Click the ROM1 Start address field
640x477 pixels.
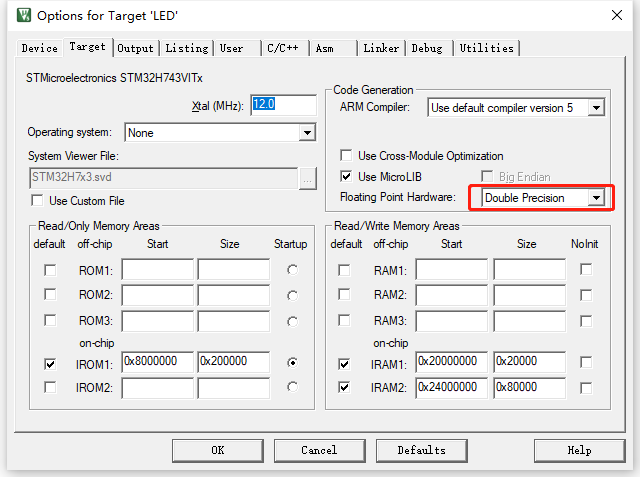158,269
